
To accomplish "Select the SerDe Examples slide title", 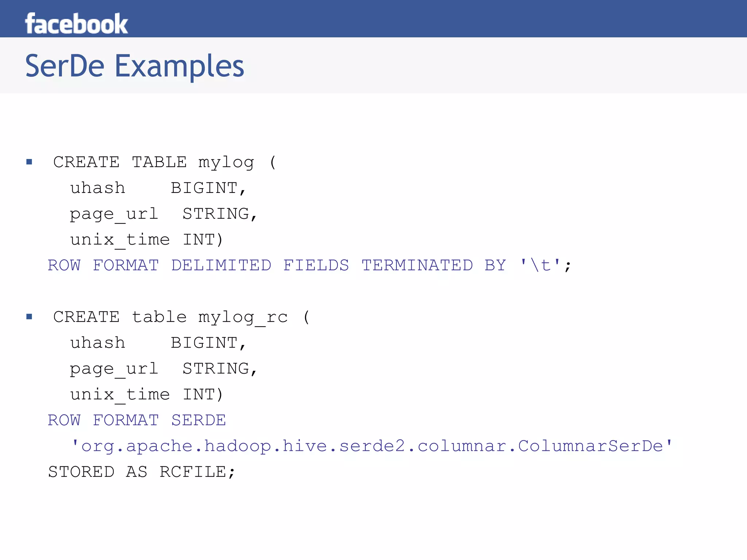I will click(135, 66).
